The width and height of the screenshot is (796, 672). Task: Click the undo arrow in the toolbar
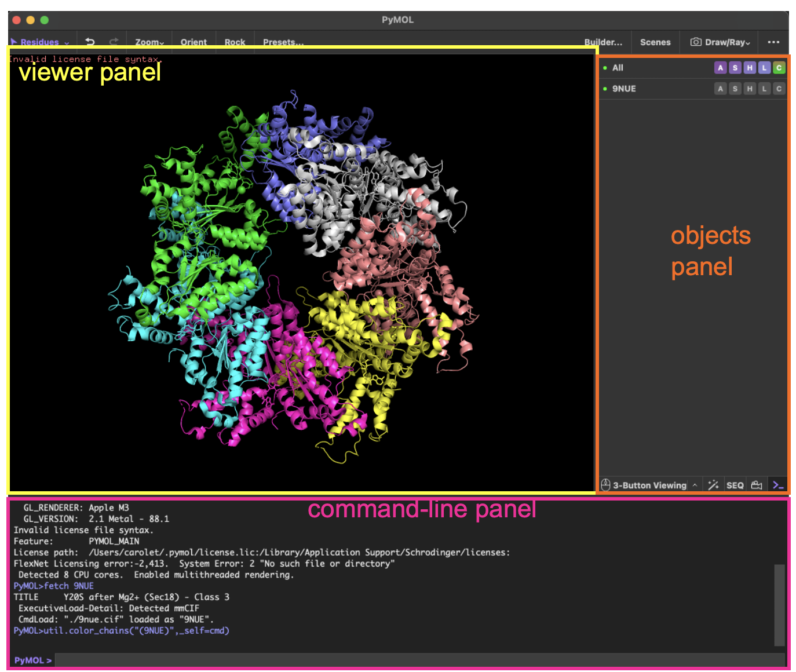coord(90,42)
